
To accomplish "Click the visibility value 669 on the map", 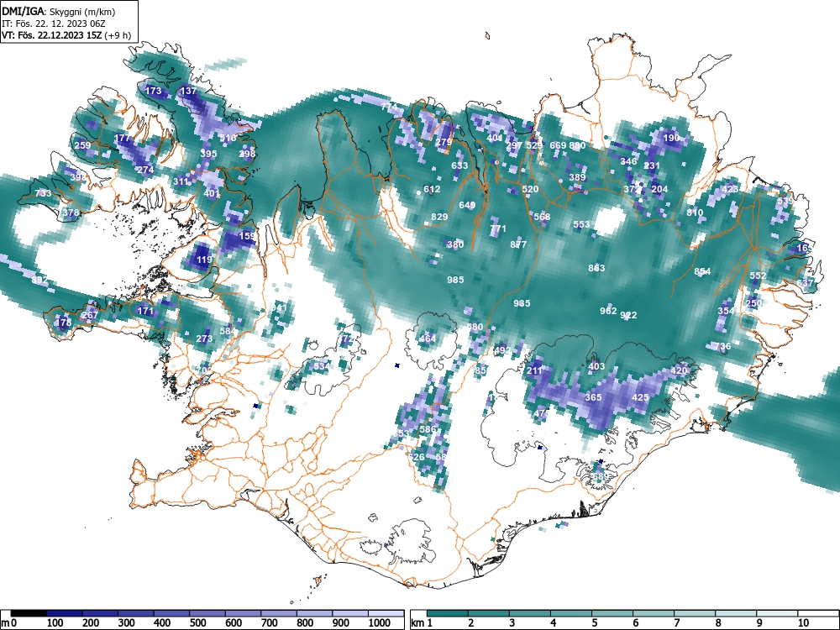I will pos(558,145).
